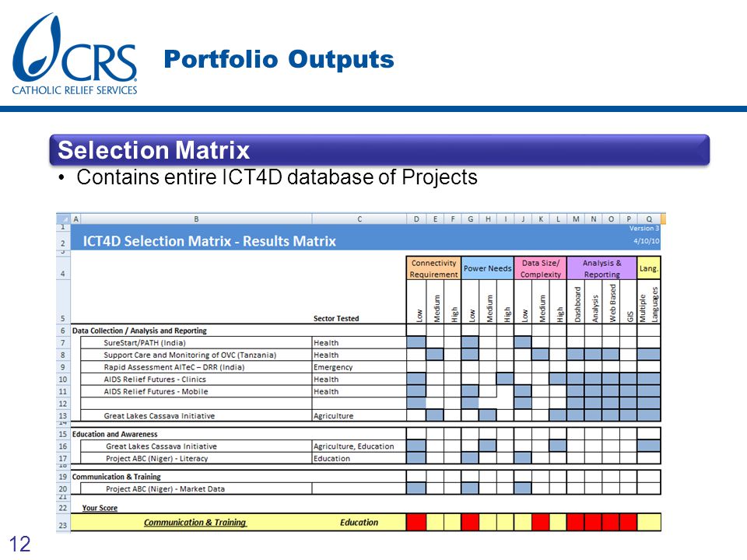This screenshot has height=560, width=747.
Task: Select the Dashboard rotated column label
Action: click(577, 304)
